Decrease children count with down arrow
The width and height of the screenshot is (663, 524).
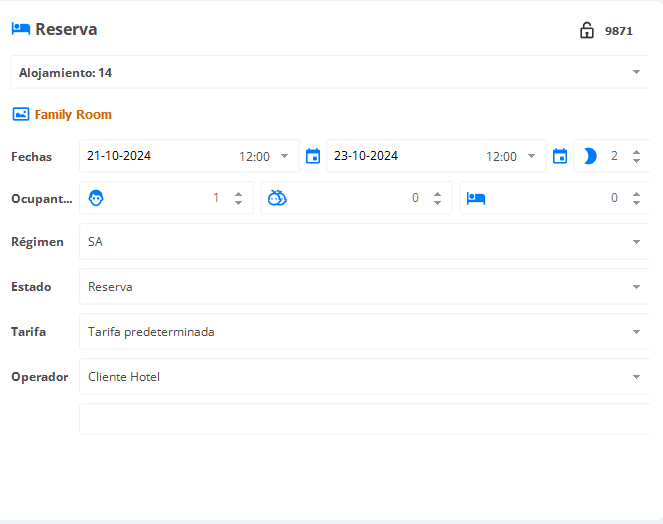point(437,203)
